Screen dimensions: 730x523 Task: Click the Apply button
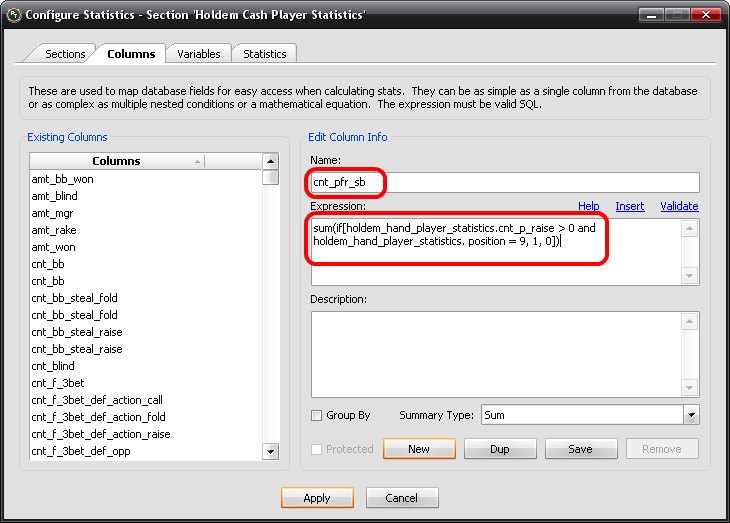317,498
